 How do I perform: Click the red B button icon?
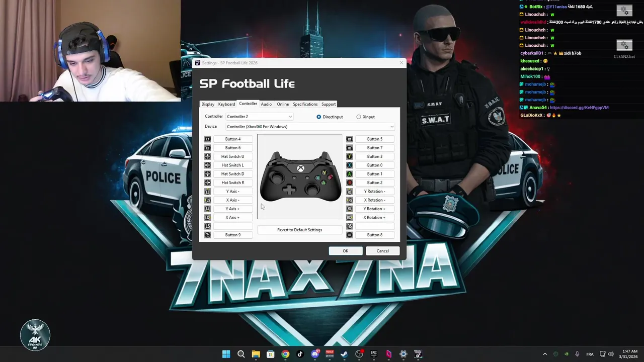point(349,183)
